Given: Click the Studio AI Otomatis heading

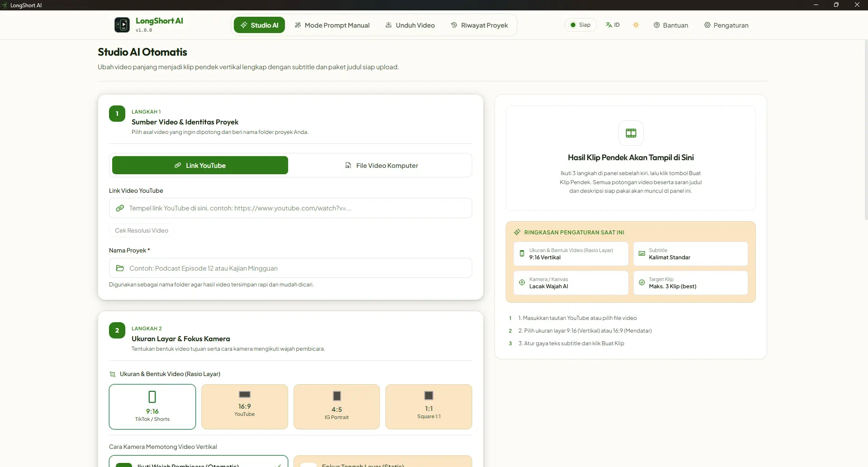Looking at the screenshot, I should tap(142, 52).
